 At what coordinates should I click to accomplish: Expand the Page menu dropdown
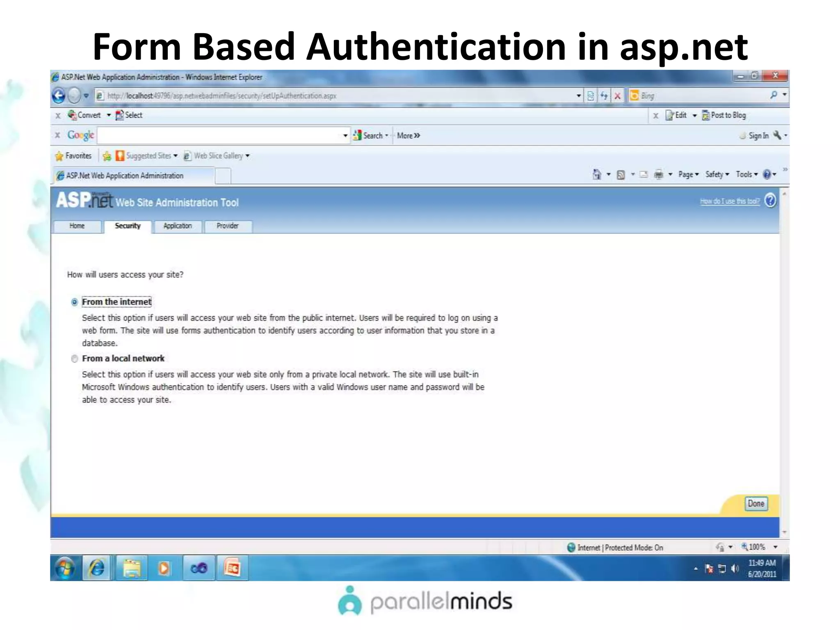688,175
